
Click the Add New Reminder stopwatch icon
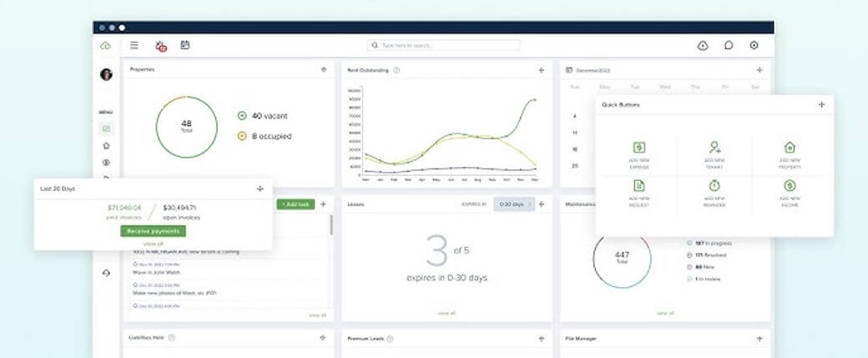point(714,186)
